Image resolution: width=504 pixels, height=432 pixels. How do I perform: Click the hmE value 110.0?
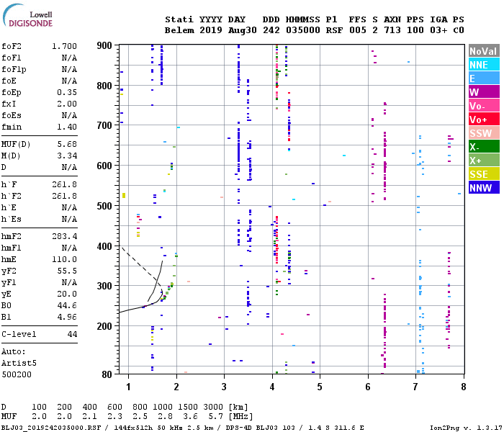coord(64,259)
